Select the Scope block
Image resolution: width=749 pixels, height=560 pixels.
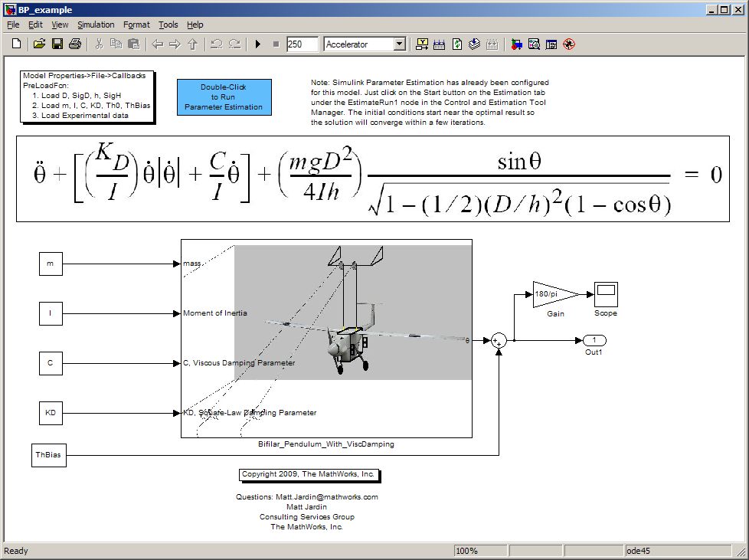tap(605, 294)
